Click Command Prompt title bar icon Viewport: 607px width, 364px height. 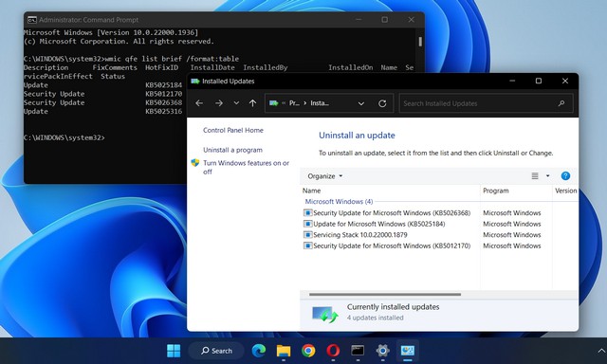[31, 20]
